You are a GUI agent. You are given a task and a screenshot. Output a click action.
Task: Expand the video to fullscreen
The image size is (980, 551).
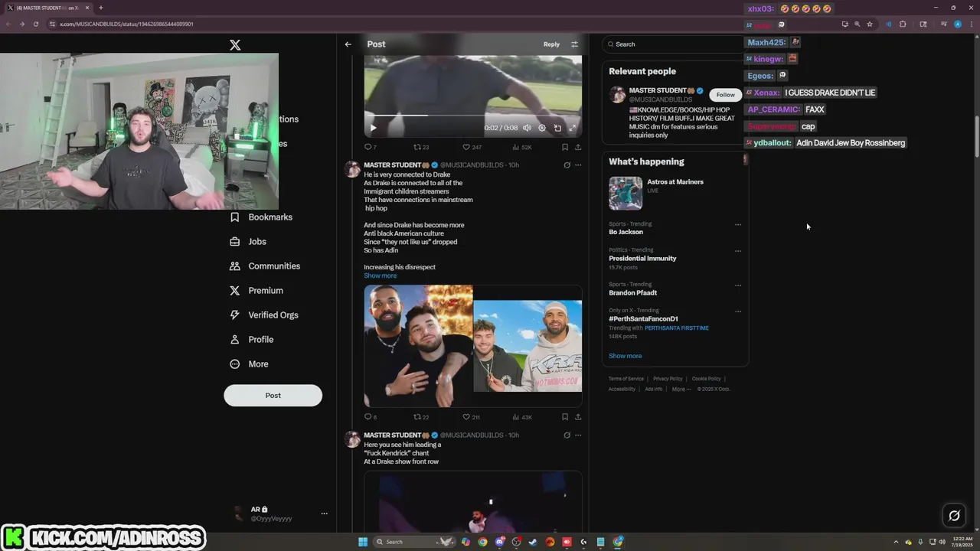[x=572, y=129]
